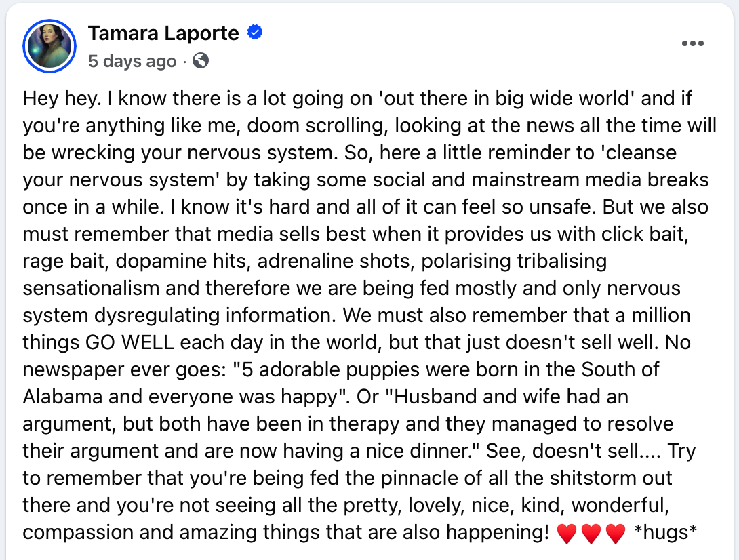This screenshot has height=560, width=739.
Task: Visit the Tamara Laporte profile name link
Action: [x=163, y=33]
